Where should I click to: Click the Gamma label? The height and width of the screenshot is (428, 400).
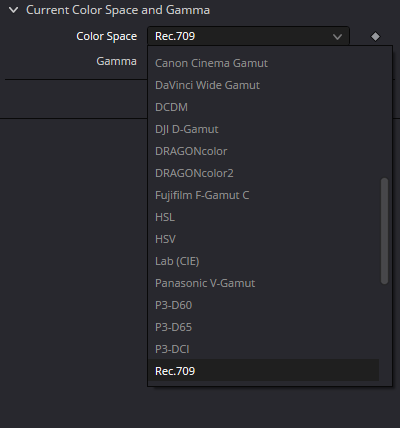point(116,61)
